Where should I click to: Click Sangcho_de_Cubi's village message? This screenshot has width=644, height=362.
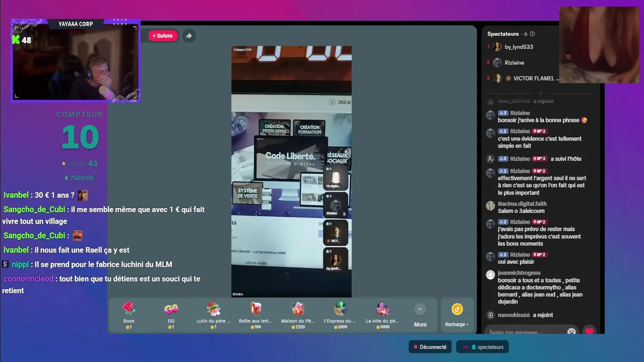tap(103, 215)
